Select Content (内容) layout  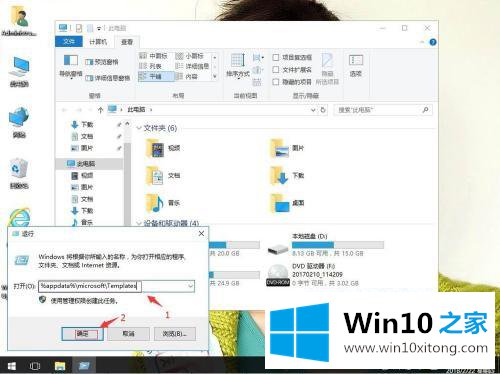(187, 76)
